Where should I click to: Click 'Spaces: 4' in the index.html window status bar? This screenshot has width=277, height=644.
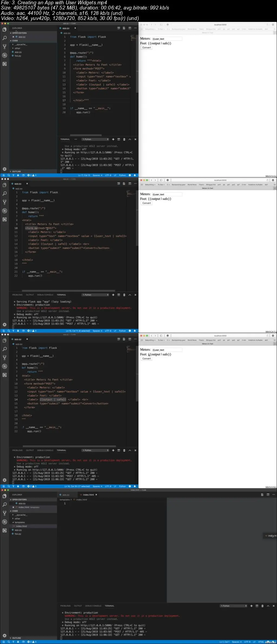coord(237,642)
